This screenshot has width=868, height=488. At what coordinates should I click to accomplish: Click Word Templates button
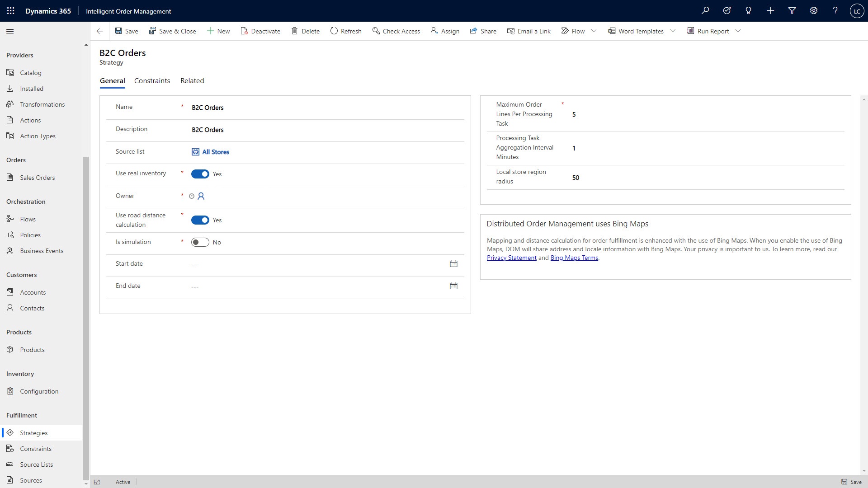coord(636,31)
